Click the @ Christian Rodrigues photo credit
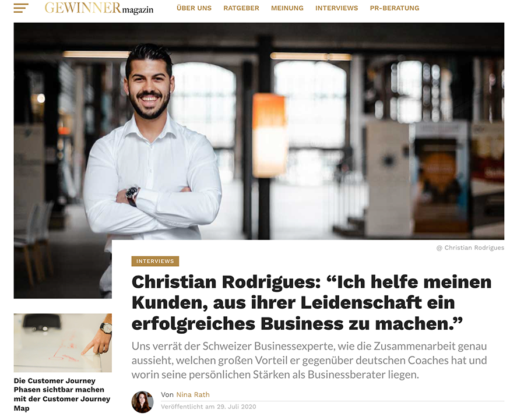This screenshot has width=524, height=420. 470,248
